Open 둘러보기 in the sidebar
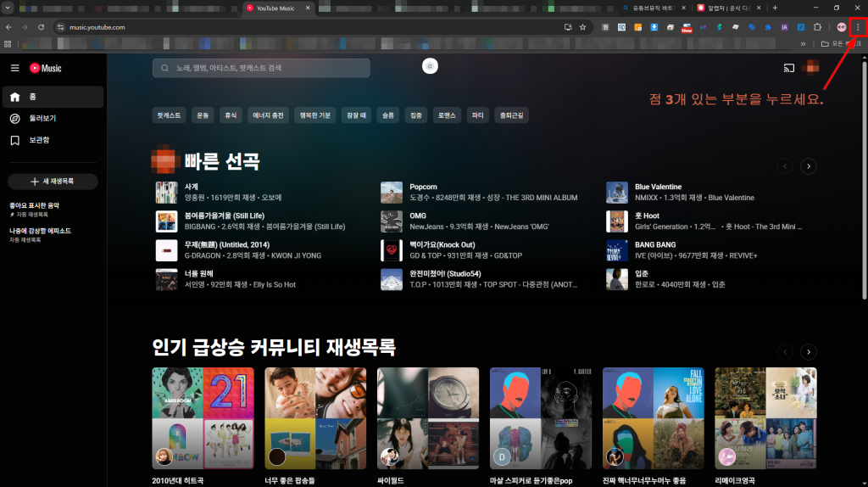This screenshot has width=868, height=487. (x=53, y=119)
